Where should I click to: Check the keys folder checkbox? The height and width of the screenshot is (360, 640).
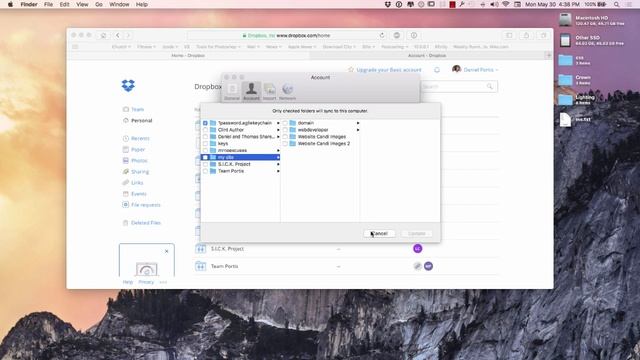[205, 144]
